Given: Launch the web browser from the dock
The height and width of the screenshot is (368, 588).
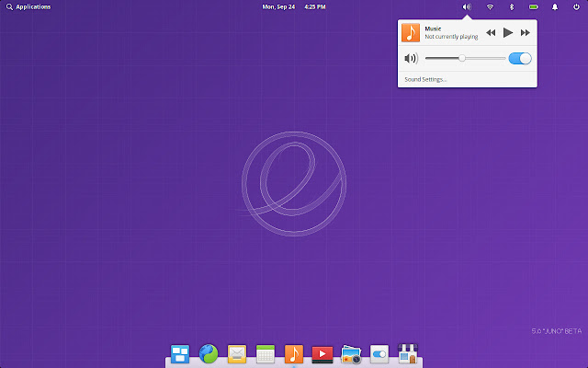Looking at the screenshot, I should (x=209, y=353).
